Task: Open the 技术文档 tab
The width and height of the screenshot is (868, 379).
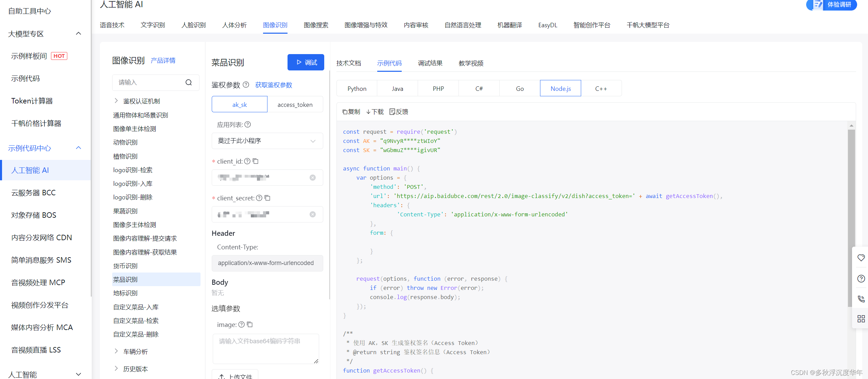Action: [349, 63]
